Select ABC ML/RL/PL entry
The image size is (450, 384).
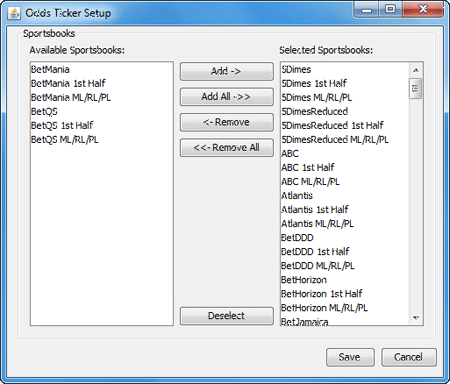click(345, 181)
